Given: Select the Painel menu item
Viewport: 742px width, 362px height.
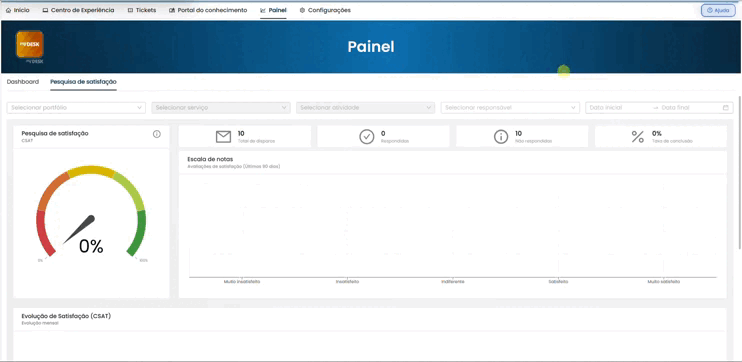Looking at the screenshot, I should 274,10.
